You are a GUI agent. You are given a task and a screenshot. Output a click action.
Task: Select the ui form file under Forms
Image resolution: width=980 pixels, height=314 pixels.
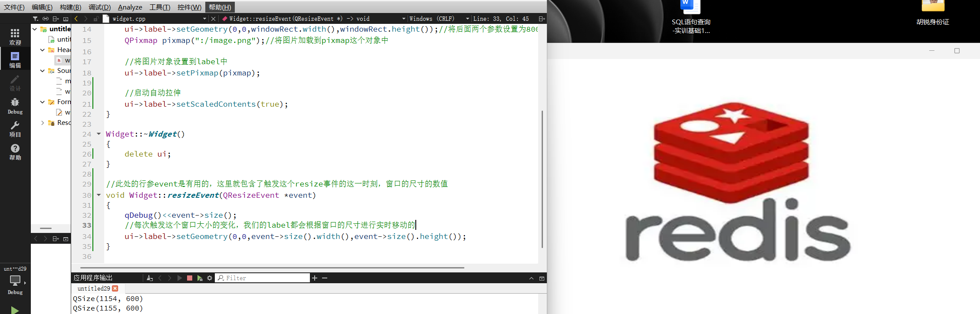click(x=63, y=112)
